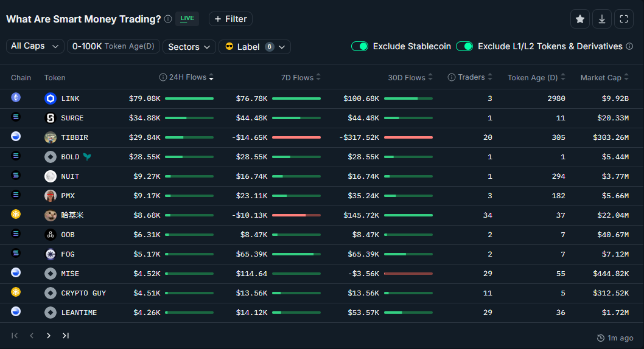This screenshot has width=644, height=349.
Task: Click 2980 token age value
Action: [556, 98]
